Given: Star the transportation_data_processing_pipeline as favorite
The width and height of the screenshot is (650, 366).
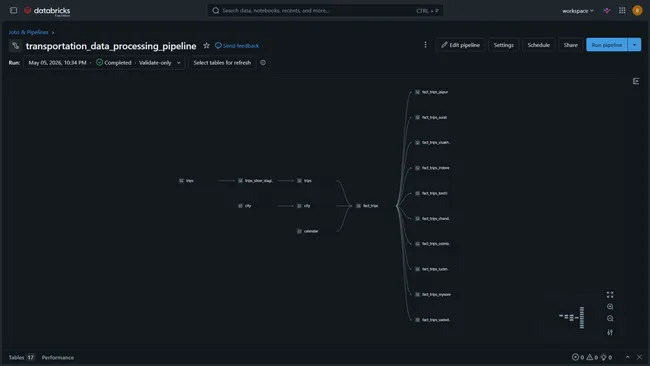Looking at the screenshot, I should click(206, 46).
